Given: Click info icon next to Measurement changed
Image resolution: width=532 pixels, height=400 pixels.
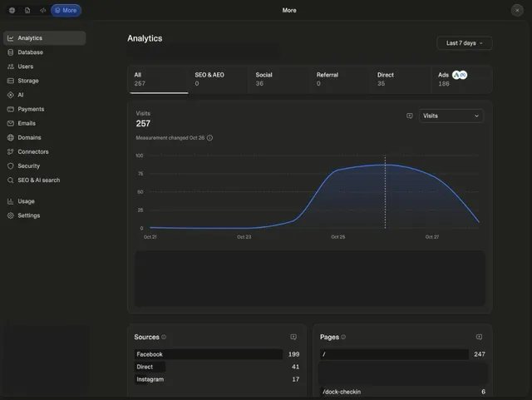Looking at the screenshot, I should pos(210,138).
